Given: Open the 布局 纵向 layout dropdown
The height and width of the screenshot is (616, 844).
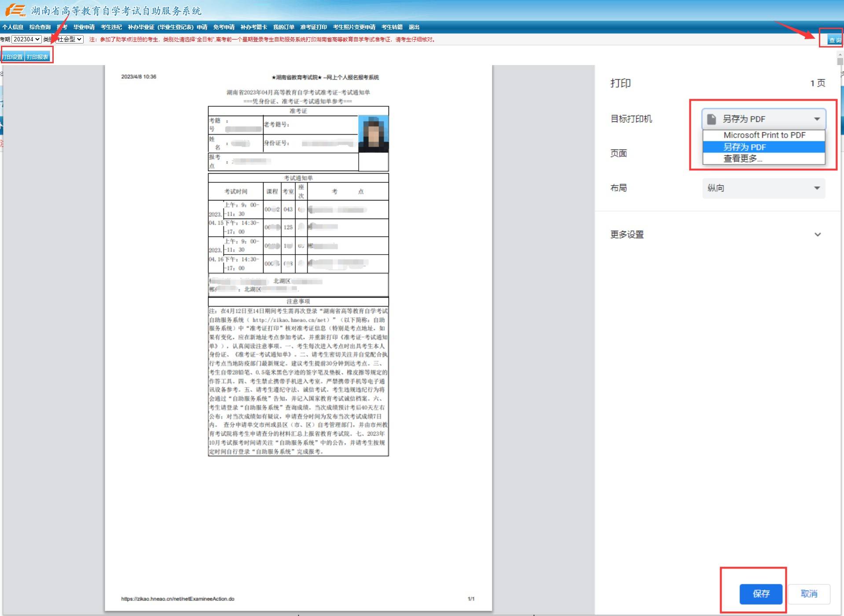Looking at the screenshot, I should click(763, 188).
